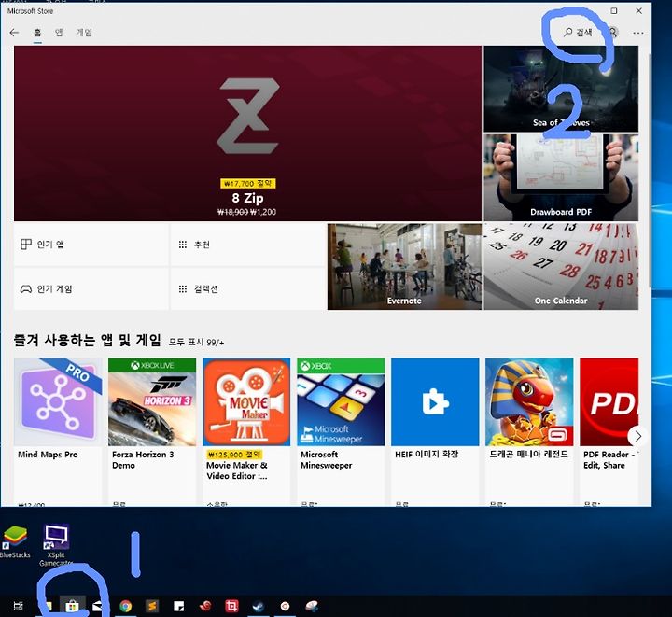This screenshot has height=617, width=672.
Task: Click the ₩17,700 절약 badge on banner
Action: click(248, 183)
